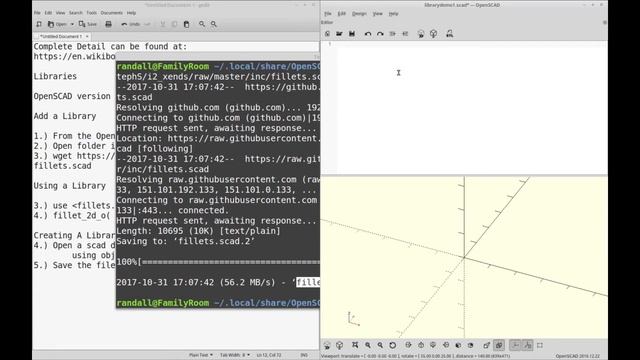Image resolution: width=640 pixels, height=360 pixels.
Task: Toggle Perspective projection in OpenSCAD viewer
Action: [x=487, y=345]
